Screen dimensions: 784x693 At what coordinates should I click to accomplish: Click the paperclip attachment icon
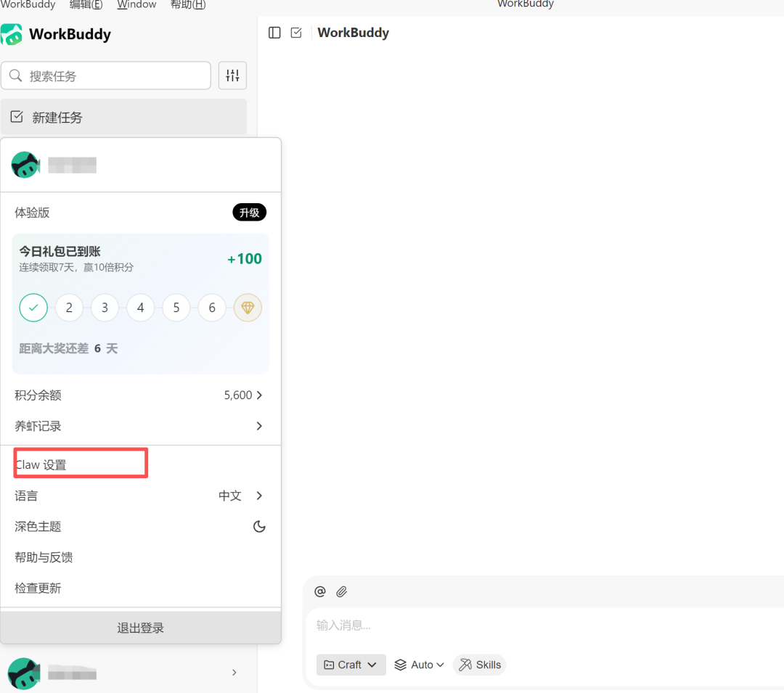pyautogui.click(x=342, y=591)
